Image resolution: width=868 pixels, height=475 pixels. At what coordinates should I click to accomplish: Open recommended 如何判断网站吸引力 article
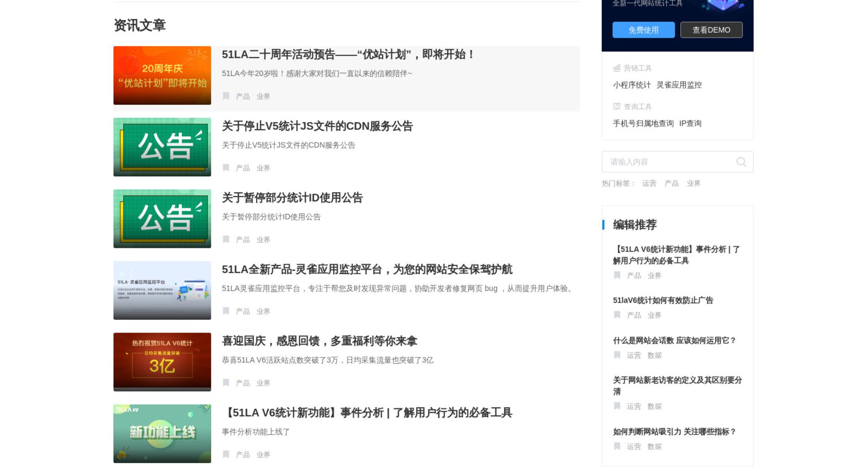(x=675, y=432)
